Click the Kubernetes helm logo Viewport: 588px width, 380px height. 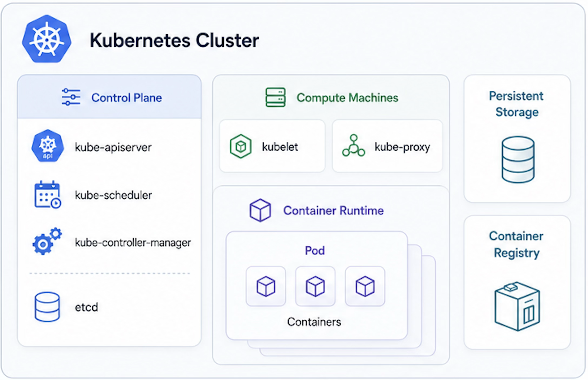(x=47, y=39)
